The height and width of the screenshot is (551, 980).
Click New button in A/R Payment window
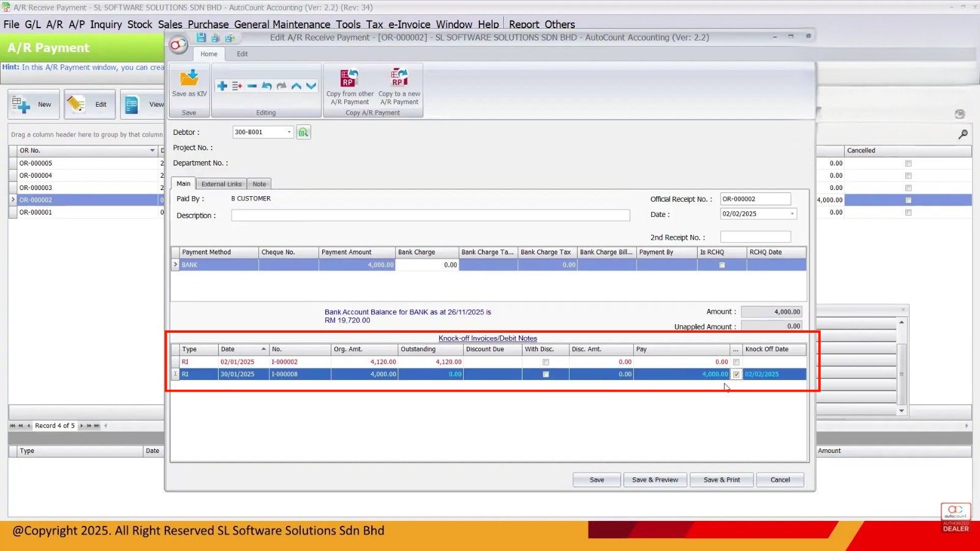click(34, 104)
